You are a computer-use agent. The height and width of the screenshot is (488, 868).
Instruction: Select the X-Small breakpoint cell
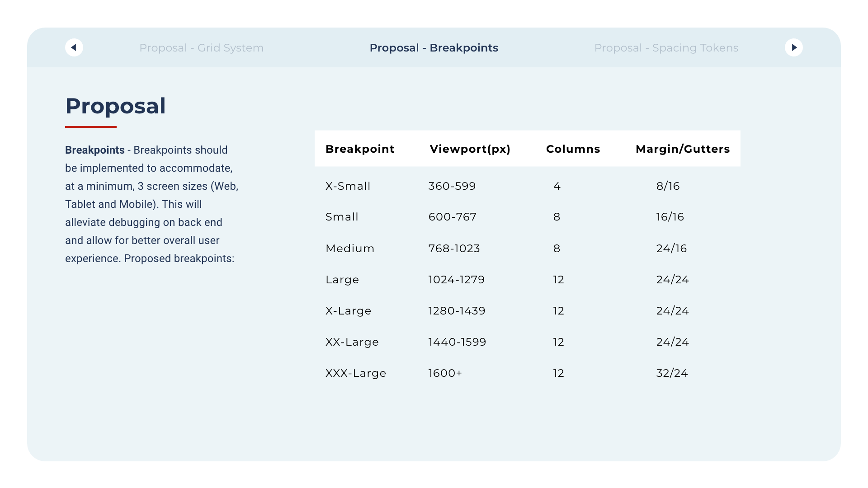[348, 186]
